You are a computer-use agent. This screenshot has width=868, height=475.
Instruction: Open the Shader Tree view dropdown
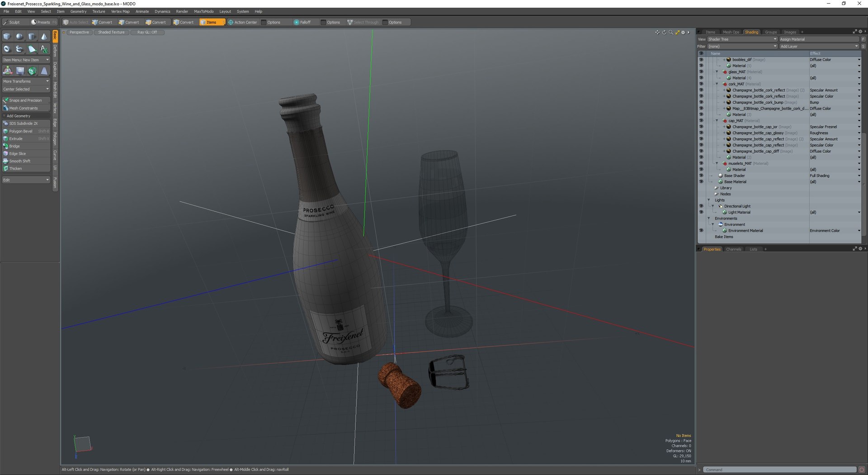[x=742, y=39]
